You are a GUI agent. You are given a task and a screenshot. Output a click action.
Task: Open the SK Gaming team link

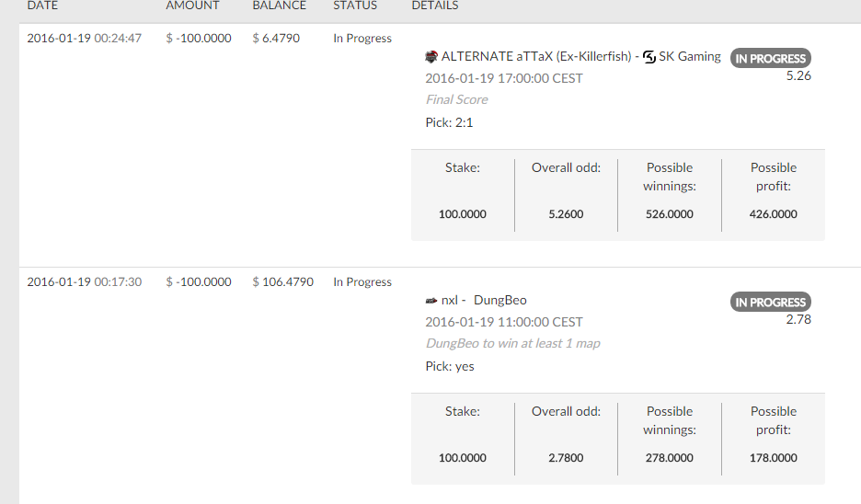690,56
